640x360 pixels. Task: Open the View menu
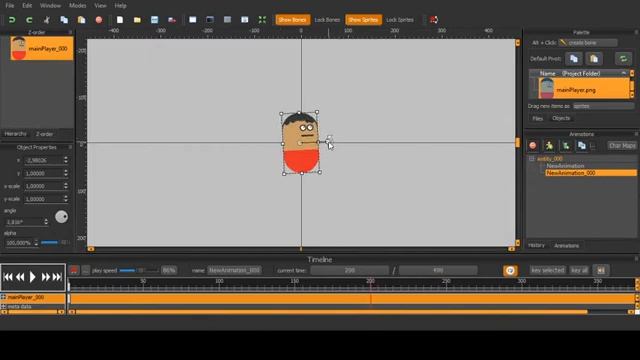[100, 6]
